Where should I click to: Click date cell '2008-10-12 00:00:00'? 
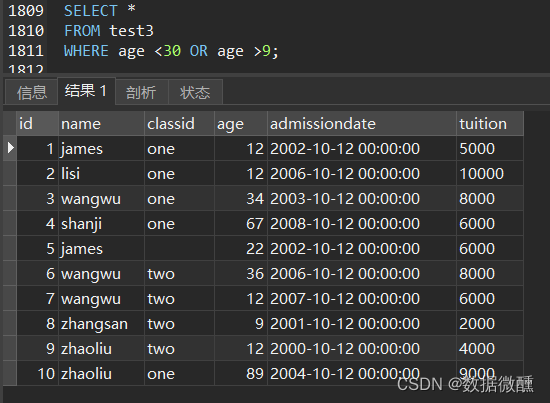tap(362, 223)
